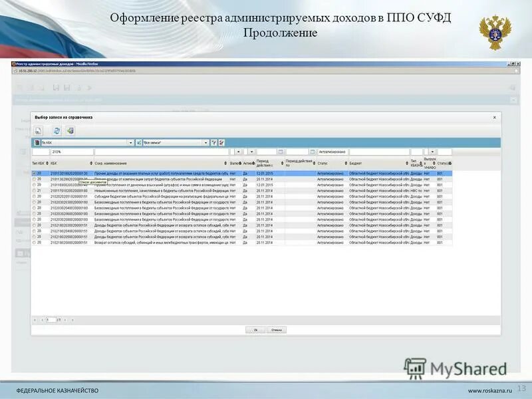This screenshot has width=532, height=399.
Task: Click the refresh list icon
Action: 57,130
